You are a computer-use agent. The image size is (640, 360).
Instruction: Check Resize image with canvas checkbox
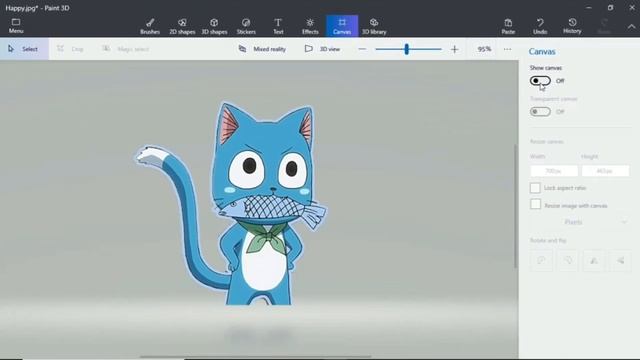click(535, 204)
